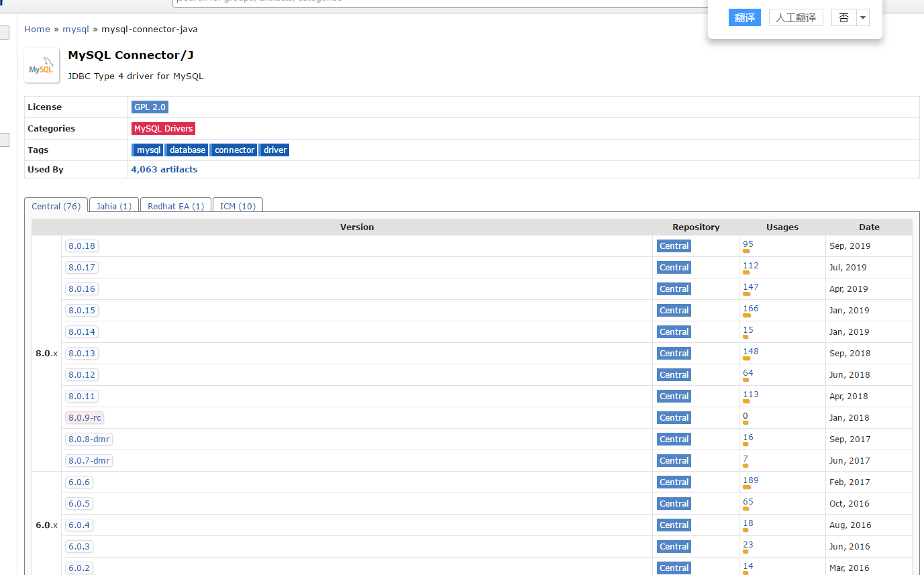Click the Central badge for 8.0.9-rc
This screenshot has width=924, height=575.
tap(674, 417)
